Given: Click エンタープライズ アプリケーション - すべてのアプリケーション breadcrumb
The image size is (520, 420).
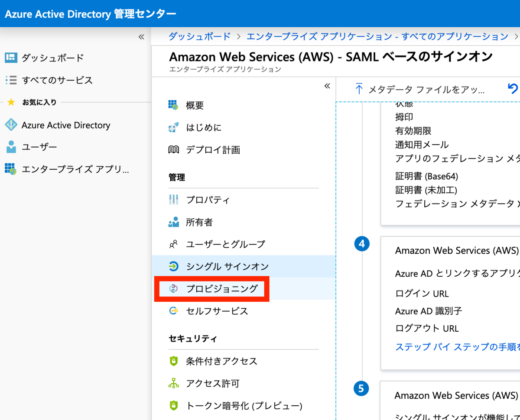Looking at the screenshot, I should coord(377,36).
